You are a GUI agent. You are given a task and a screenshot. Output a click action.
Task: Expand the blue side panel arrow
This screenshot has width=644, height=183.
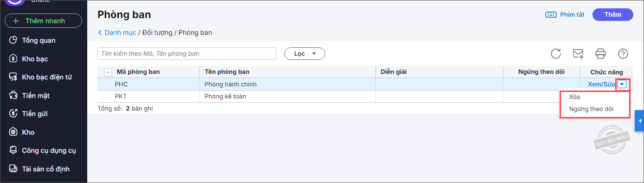pos(639,121)
